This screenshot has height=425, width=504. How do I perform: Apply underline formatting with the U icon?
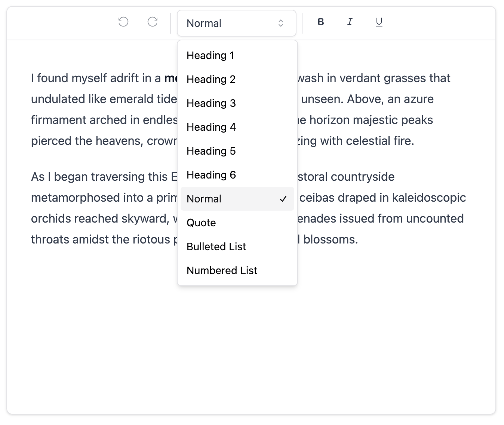(379, 22)
